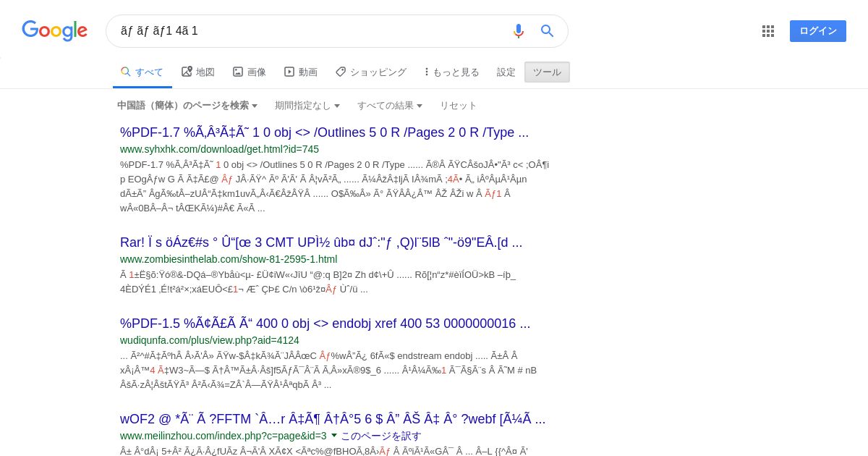This screenshot has width=868, height=456.
Task: Click the www.syhxhk.com result URL
Action: 219,149
